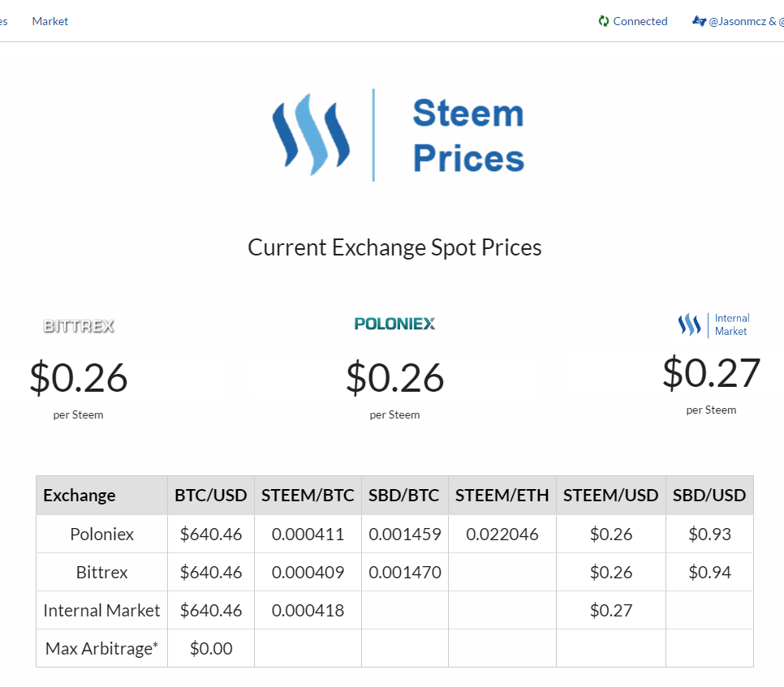Screen dimensions: 784x687
Task: Click the SBD/USD column header
Action: point(709,495)
